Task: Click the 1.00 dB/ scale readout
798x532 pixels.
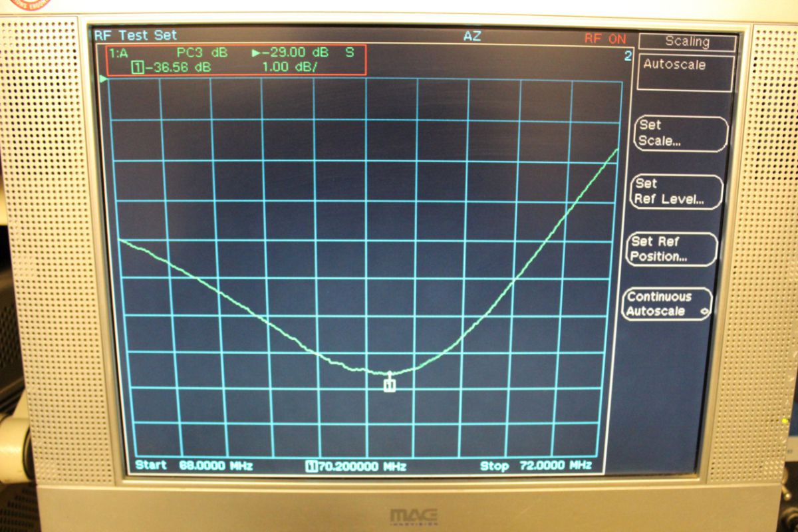Action: 289,67
